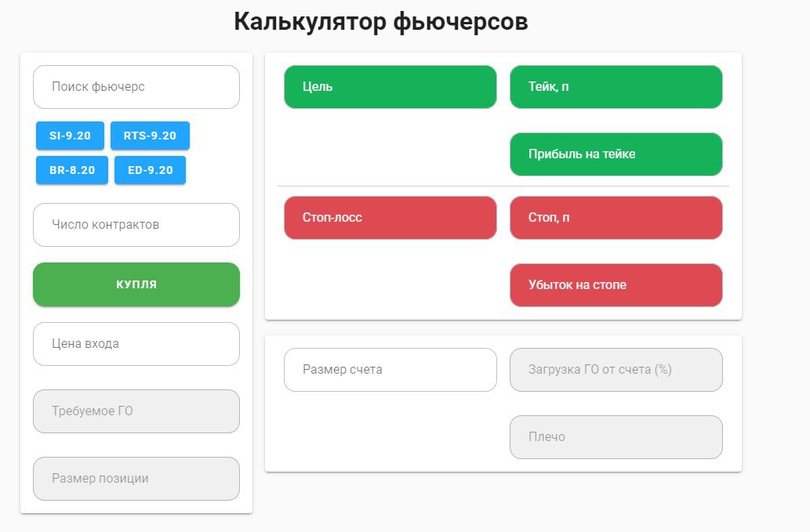Viewport: 810px width, 532px height.
Task: Choose the RTS-9.20 contract button
Action: point(150,136)
